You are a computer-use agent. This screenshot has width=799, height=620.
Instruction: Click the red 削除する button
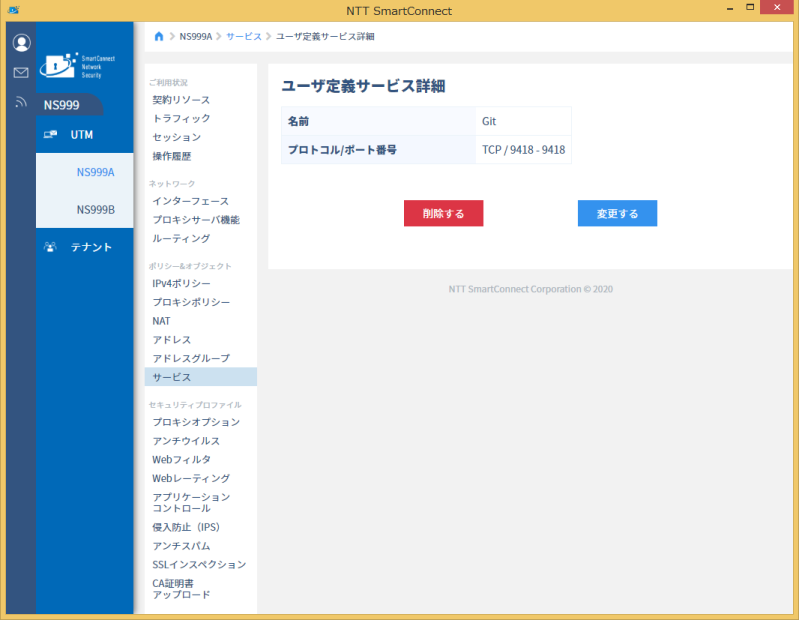pyautogui.click(x=443, y=213)
